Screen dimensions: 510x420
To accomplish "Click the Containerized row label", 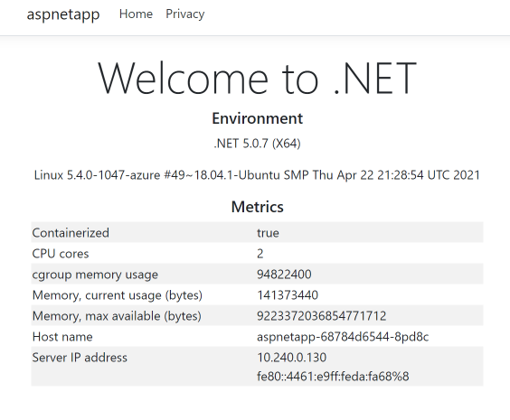I will [71, 233].
